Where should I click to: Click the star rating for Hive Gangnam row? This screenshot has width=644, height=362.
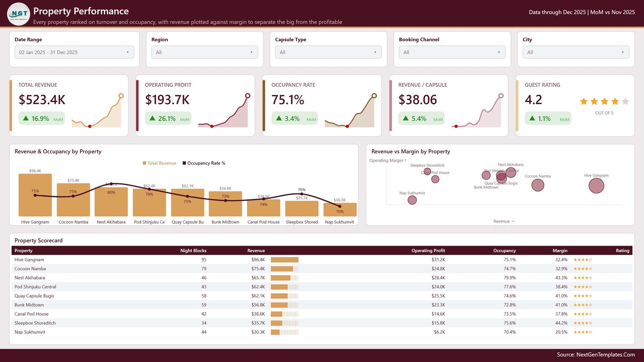tap(582, 260)
